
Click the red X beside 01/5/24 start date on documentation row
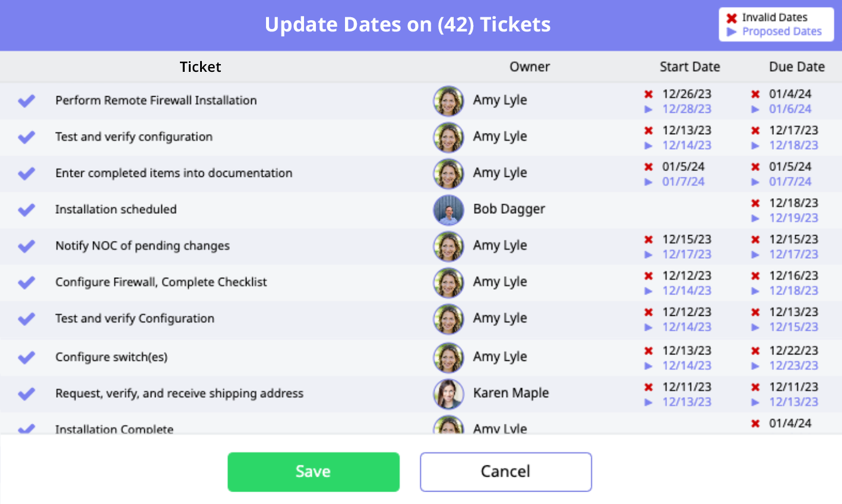pyautogui.click(x=647, y=166)
